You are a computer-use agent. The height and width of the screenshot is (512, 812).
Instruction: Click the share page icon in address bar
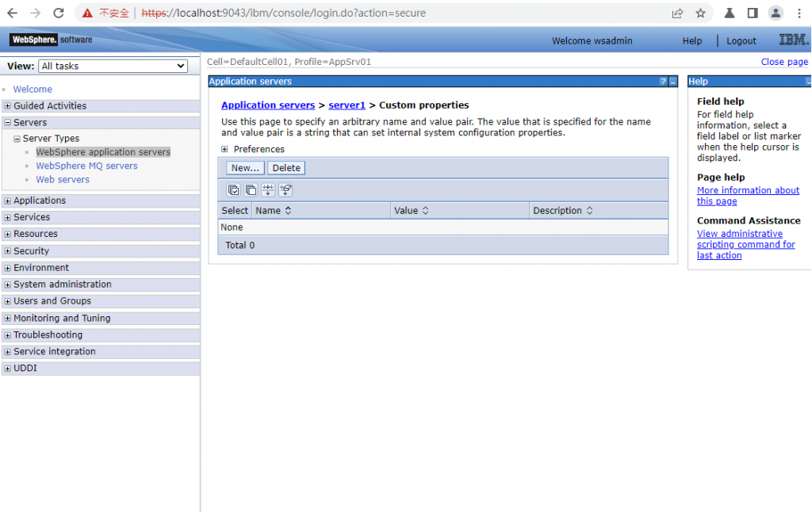(677, 13)
